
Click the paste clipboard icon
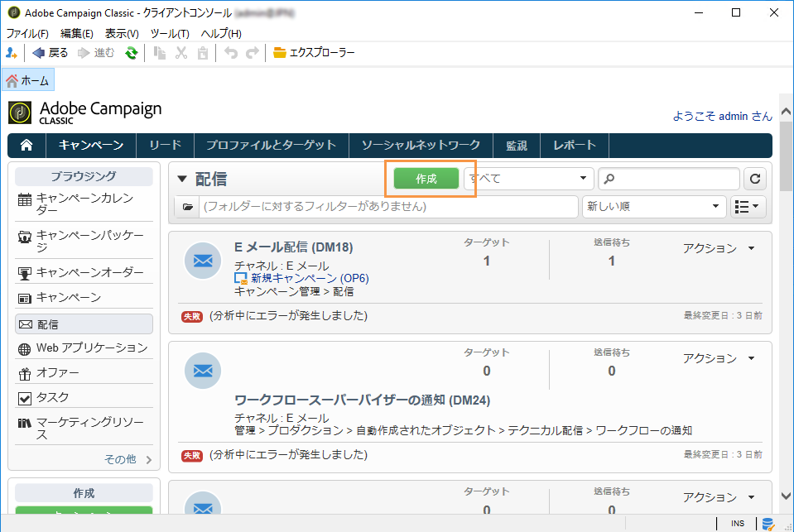(x=203, y=53)
